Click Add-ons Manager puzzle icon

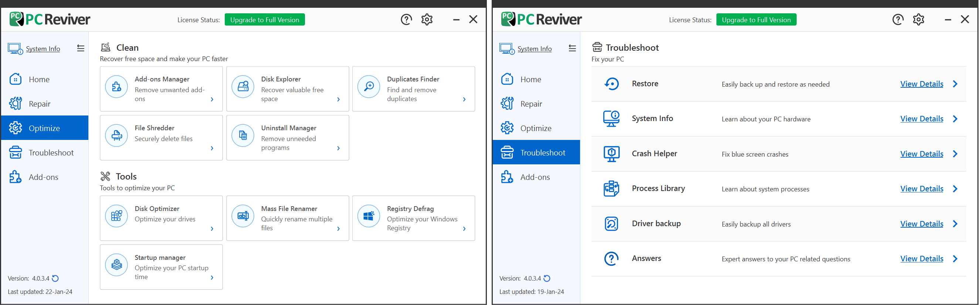click(x=116, y=87)
